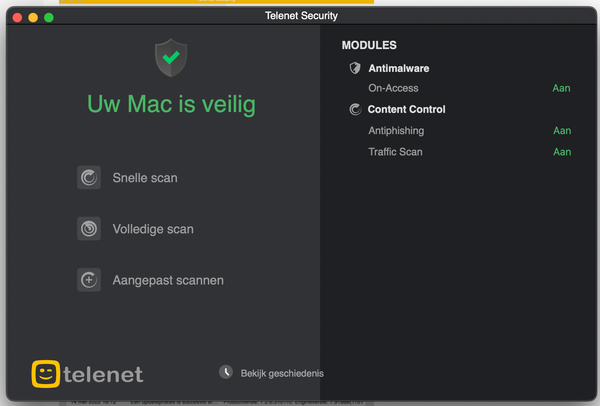Screen dimensions: 600x406
Task: Click the Snelle scan text label
Action: pos(145,178)
